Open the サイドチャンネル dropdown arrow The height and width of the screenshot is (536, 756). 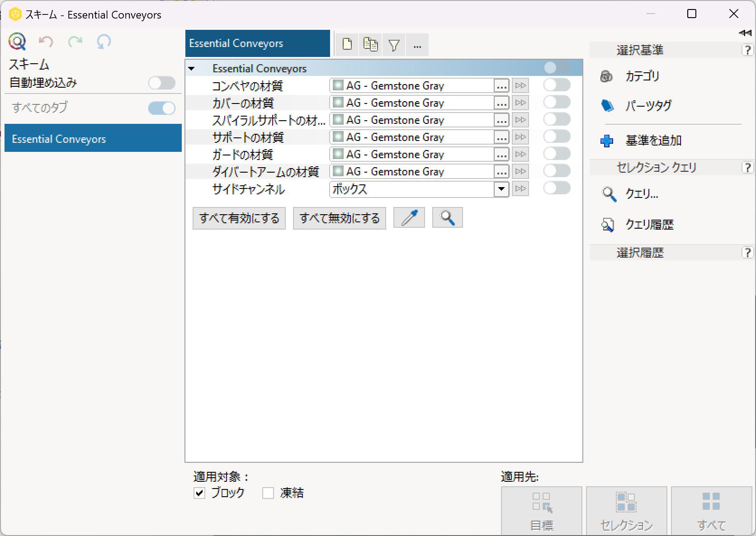click(501, 189)
